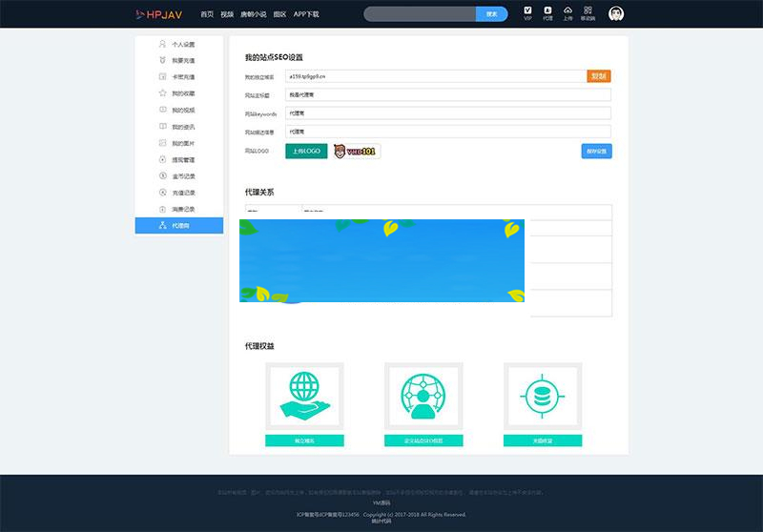
Task: Click the blue search button
Action: [491, 14]
